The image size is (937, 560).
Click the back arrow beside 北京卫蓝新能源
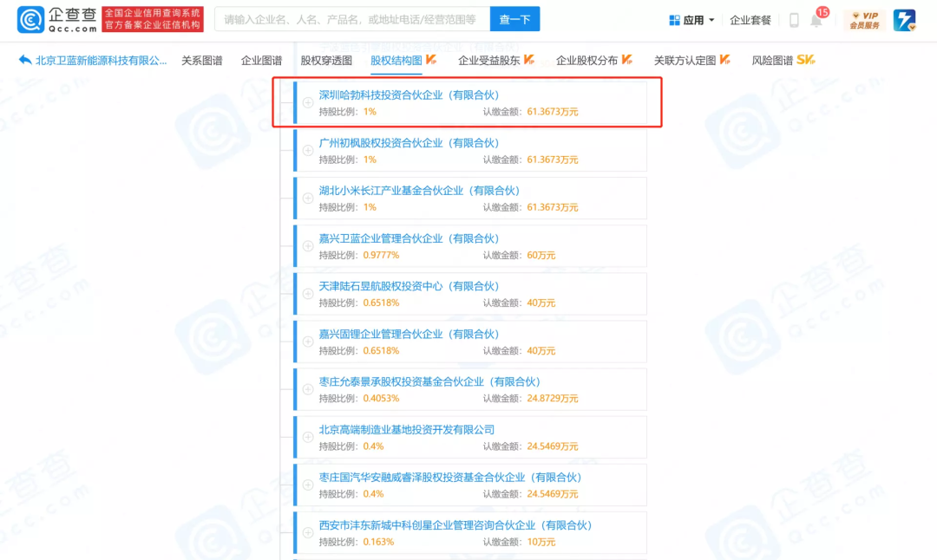coord(23,60)
